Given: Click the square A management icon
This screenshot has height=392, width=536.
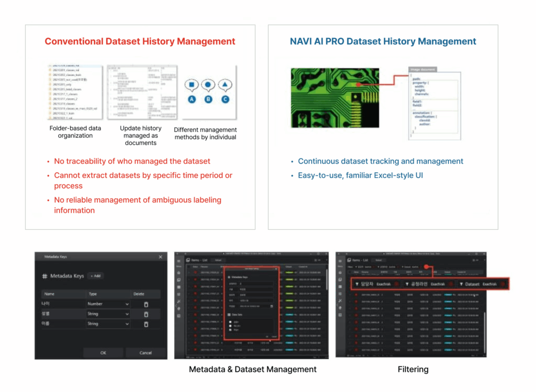Looking at the screenshot, I should 192,84.
